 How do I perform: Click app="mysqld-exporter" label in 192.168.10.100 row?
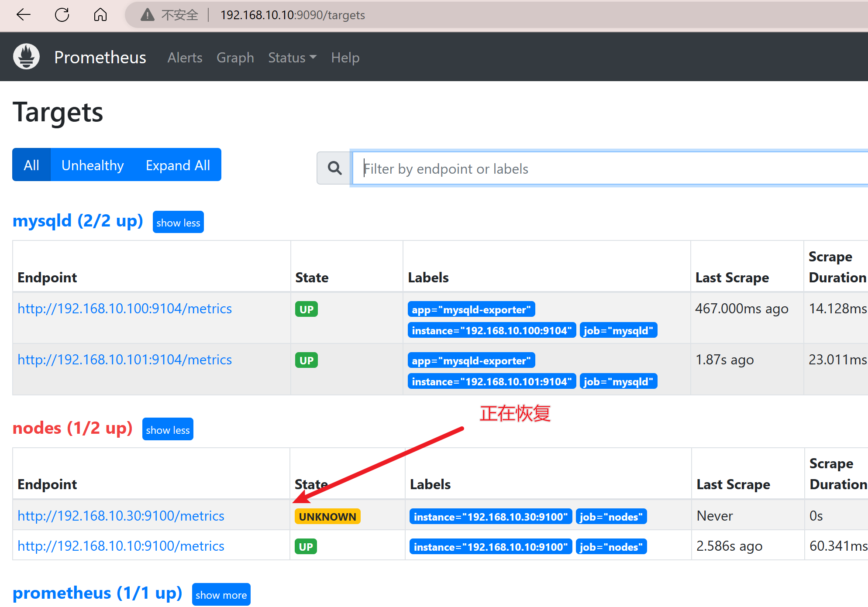(x=472, y=309)
